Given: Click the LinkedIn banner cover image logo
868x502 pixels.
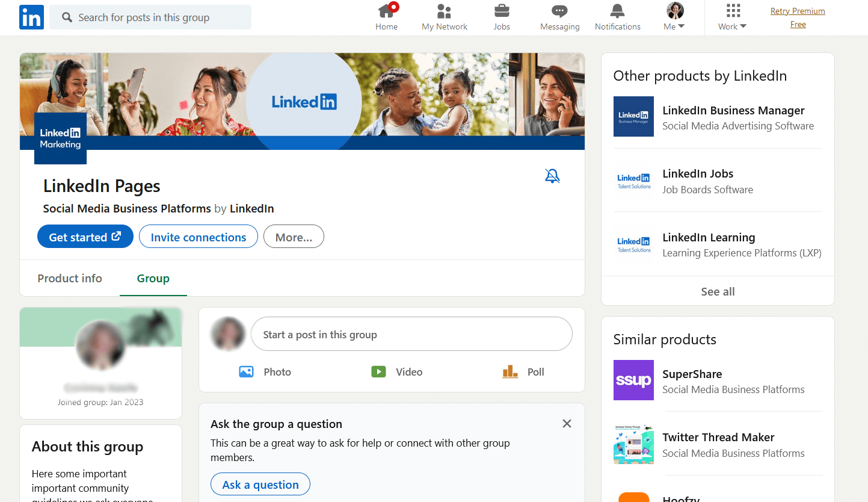Looking at the screenshot, I should point(304,102).
